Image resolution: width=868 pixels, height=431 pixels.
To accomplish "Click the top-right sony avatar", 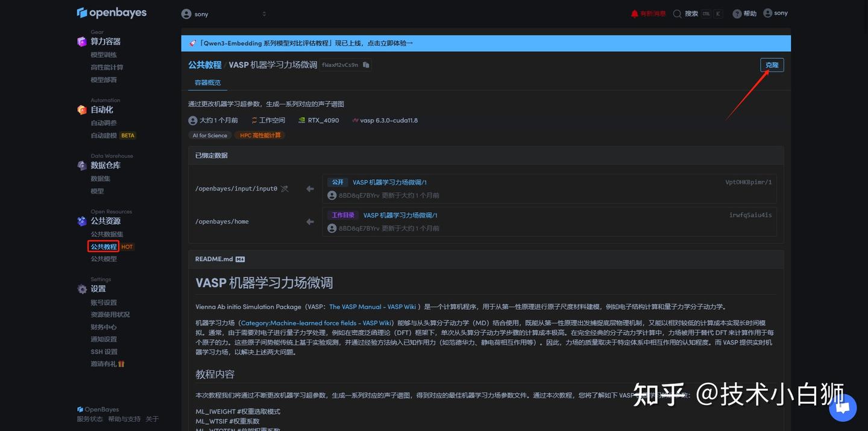I will coord(767,13).
